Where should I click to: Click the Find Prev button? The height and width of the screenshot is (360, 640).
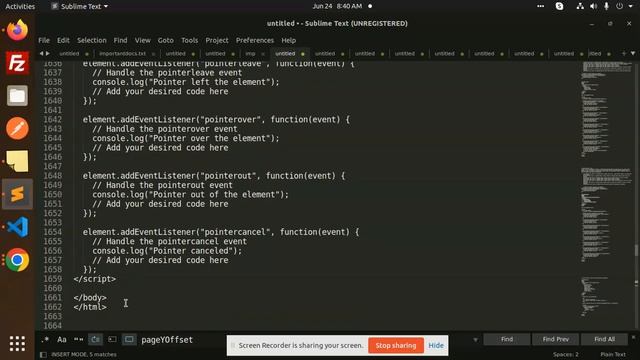[556, 339]
